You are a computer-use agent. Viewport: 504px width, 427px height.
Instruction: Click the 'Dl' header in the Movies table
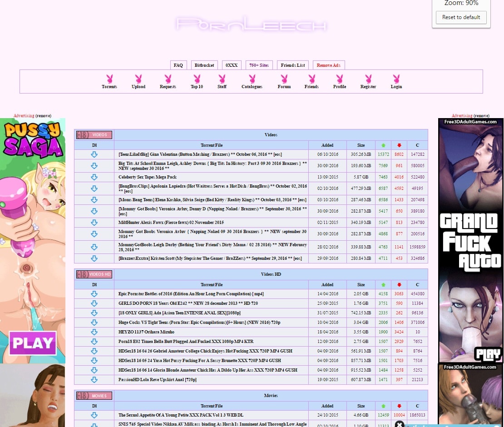click(94, 406)
